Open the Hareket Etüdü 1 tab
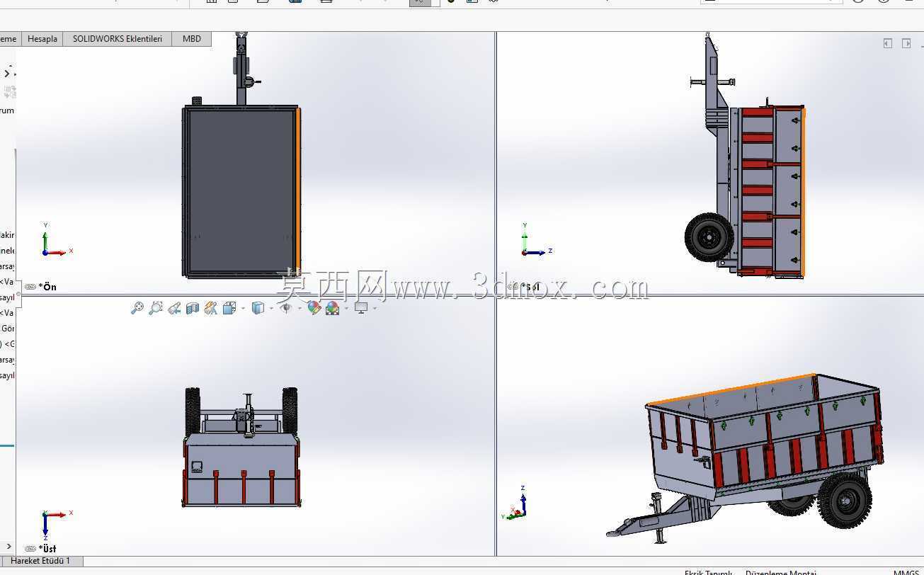Image resolution: width=924 pixels, height=575 pixels. coord(41,561)
